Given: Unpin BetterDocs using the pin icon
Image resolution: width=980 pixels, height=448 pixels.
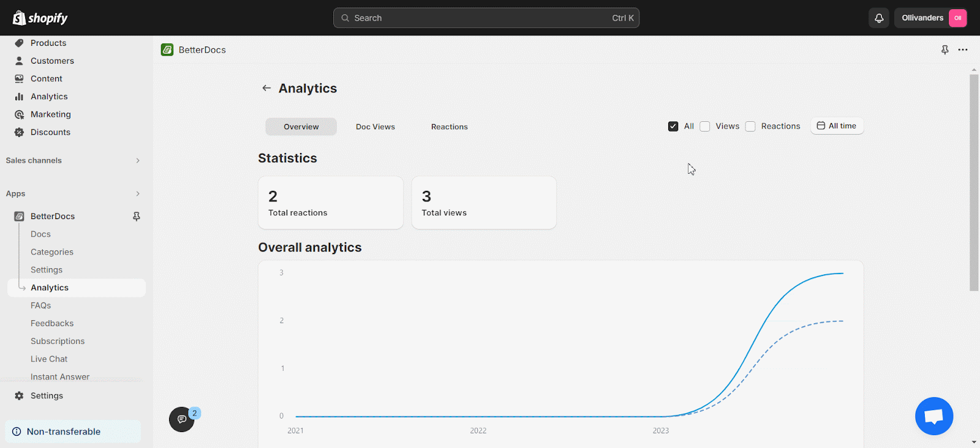Looking at the screenshot, I should click(x=137, y=216).
